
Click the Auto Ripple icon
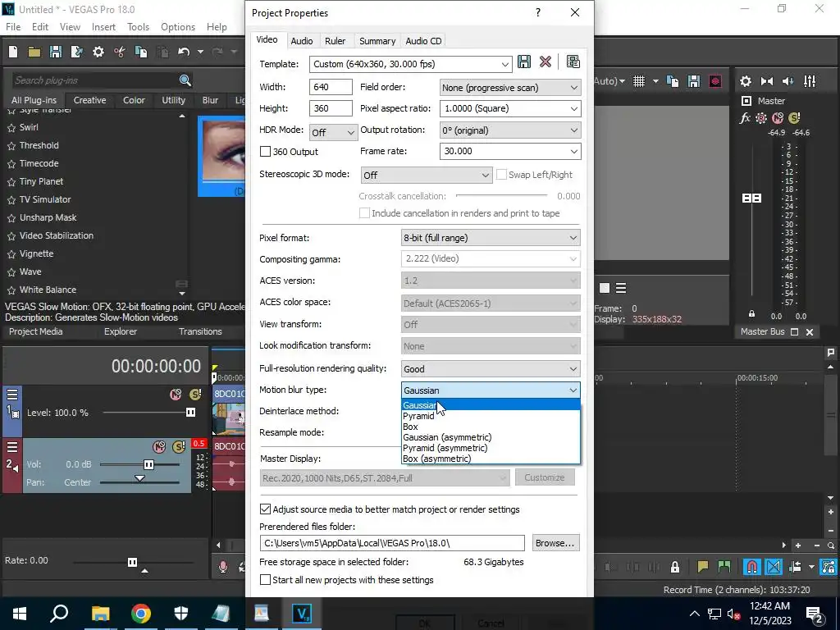pyautogui.click(x=795, y=566)
